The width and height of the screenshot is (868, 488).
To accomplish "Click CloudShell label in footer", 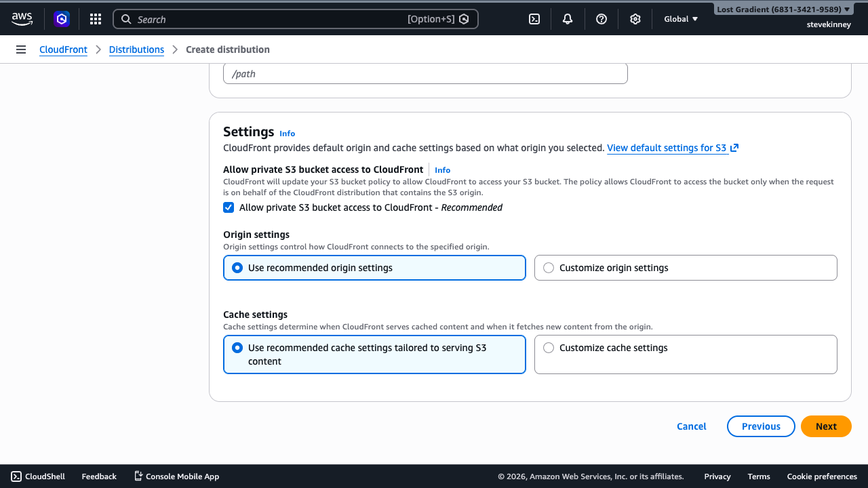I will 45,476.
